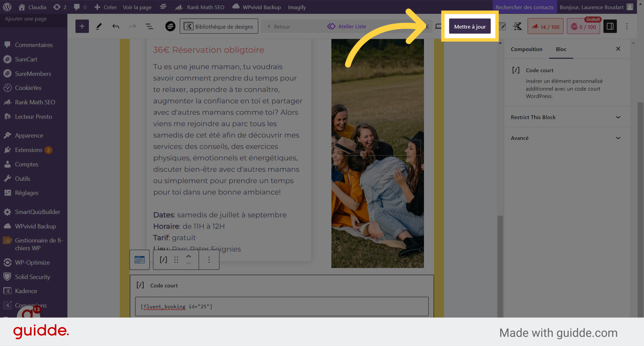Screen dimensions: 644x346
Task: Switch to the Composition tab
Action: point(526,49)
